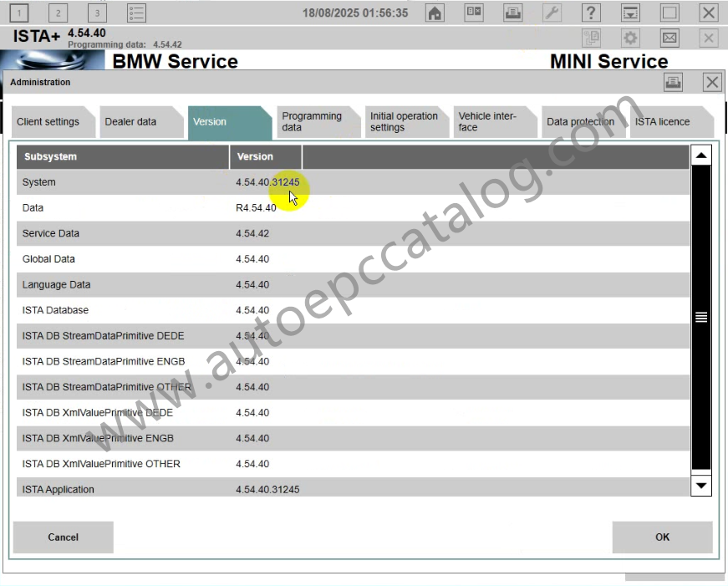Click the BMW Service heading
The image size is (728, 586).
click(x=175, y=61)
